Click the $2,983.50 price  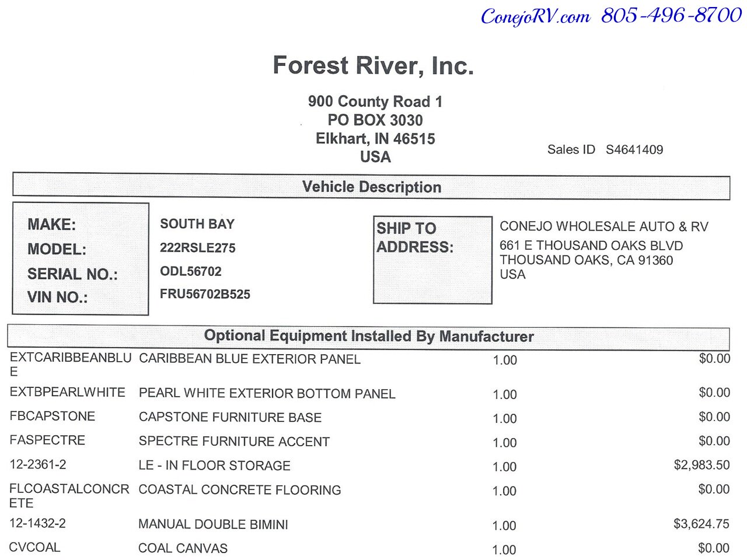tap(701, 465)
